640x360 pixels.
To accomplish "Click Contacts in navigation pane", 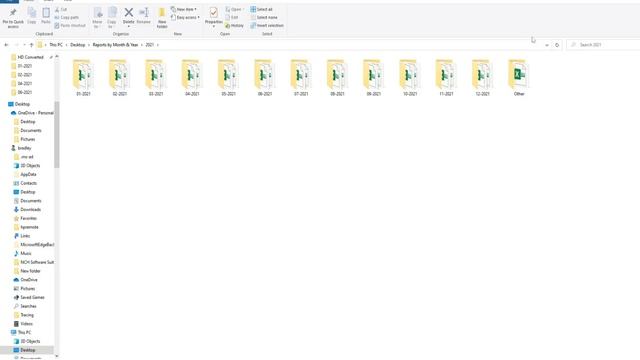I will 25,183.
